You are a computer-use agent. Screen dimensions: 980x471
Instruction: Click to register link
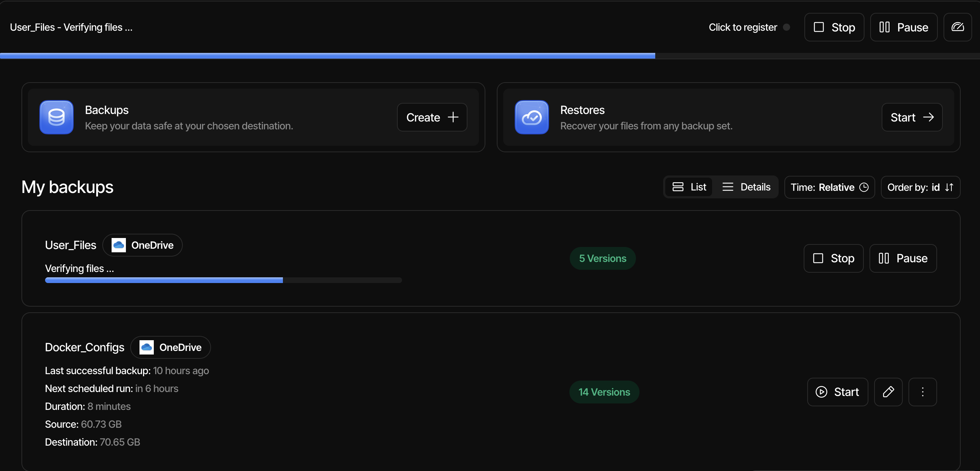coord(743,28)
